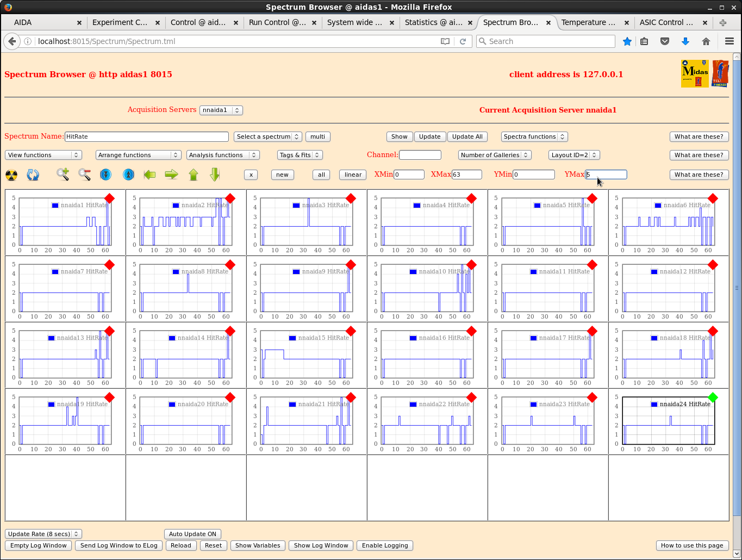Click the red diamond marker on nnaida15 plot
The width and height of the screenshot is (742, 560).
(x=351, y=331)
